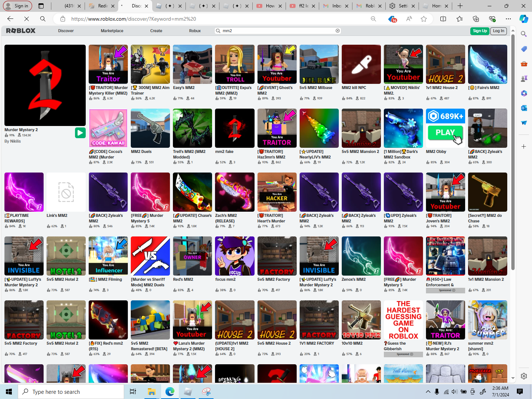Open the 5v5 MM2 Milbase game
Image resolution: width=532 pixels, height=399 pixels.
(319, 64)
